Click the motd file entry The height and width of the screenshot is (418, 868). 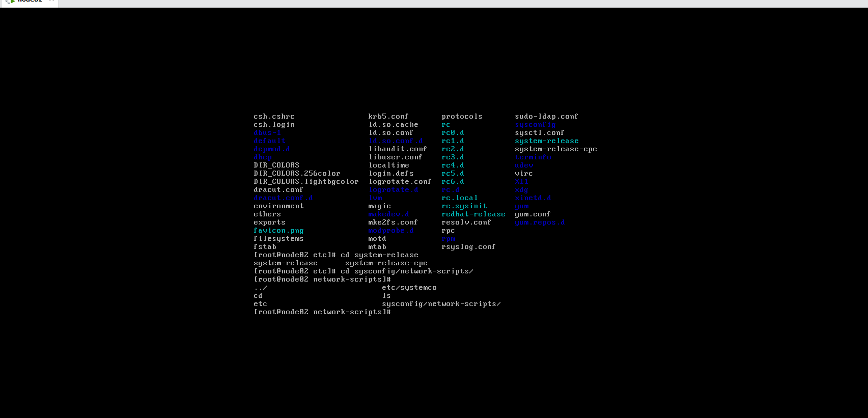pos(377,239)
